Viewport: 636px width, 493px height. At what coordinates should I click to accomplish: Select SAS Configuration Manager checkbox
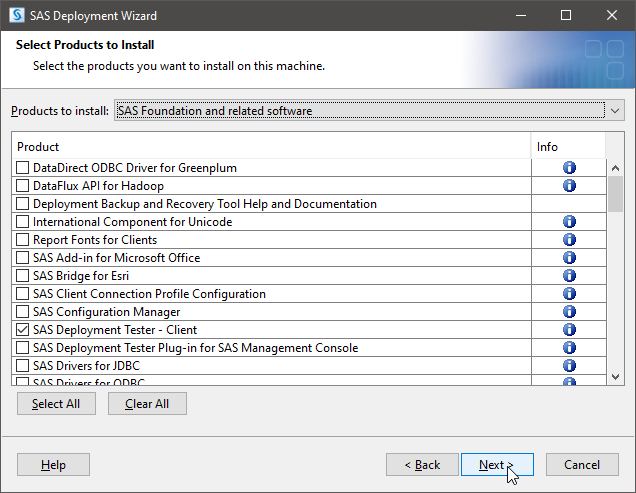tap(22, 312)
